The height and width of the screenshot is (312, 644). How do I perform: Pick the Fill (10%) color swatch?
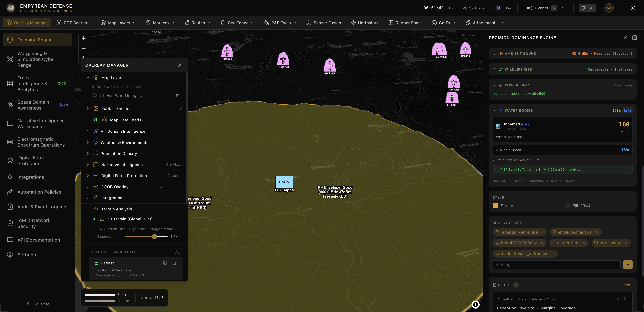coord(567,206)
